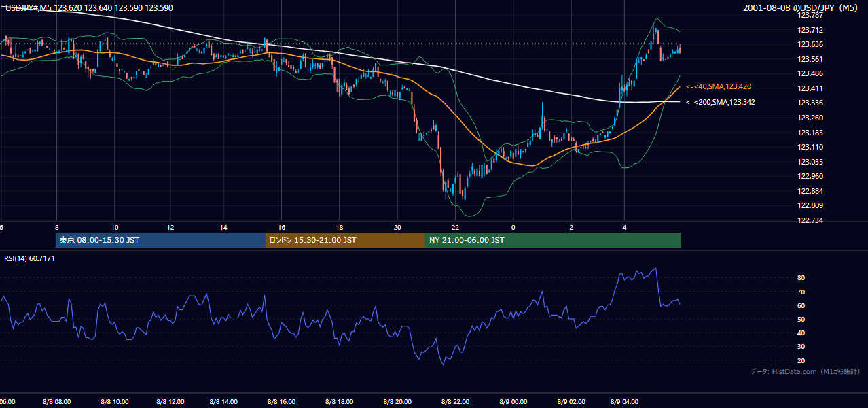Click hour tick '10' under the price chart

pos(115,227)
